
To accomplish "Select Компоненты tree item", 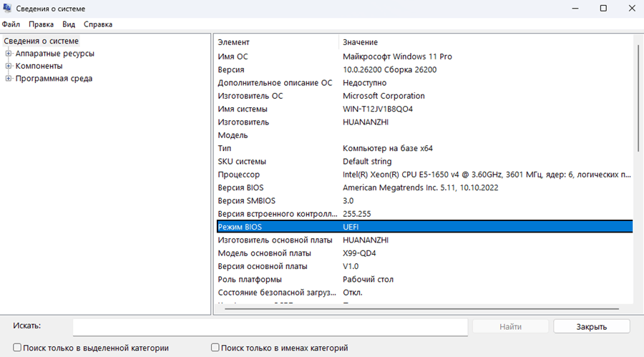I will click(x=39, y=66).
